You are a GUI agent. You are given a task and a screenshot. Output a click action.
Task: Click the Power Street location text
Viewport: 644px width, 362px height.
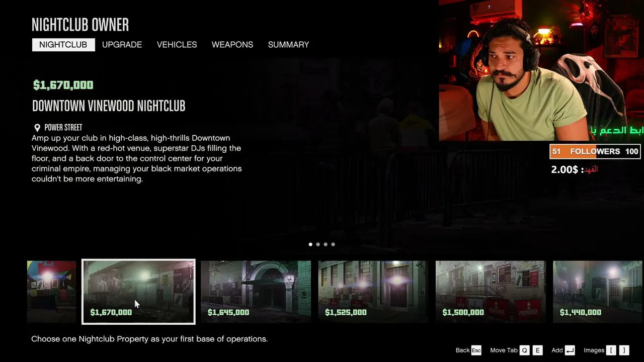63,128
